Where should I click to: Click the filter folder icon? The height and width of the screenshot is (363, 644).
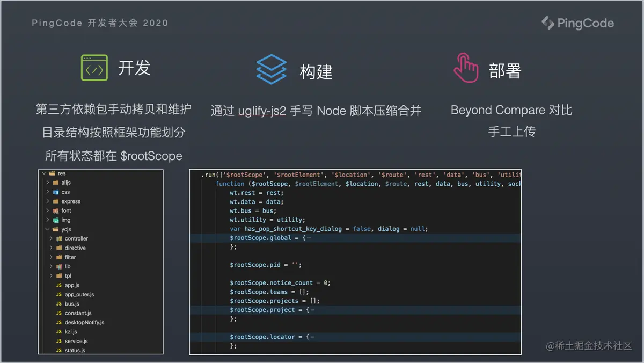point(59,257)
